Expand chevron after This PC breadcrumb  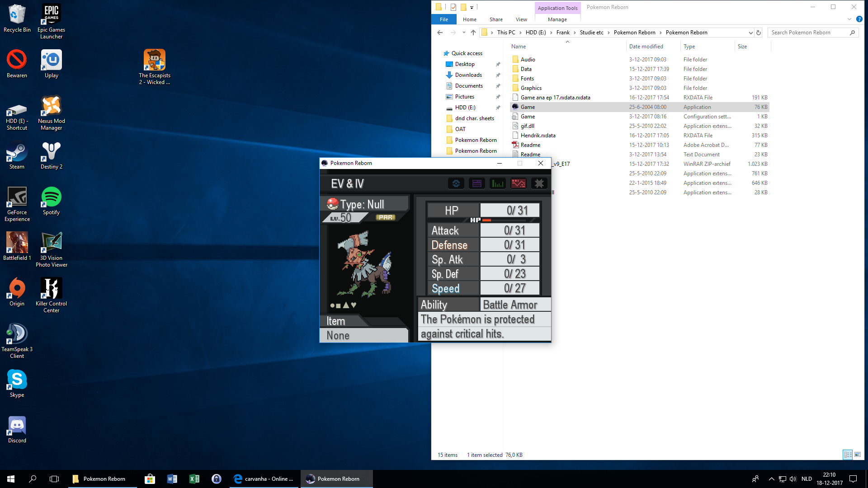[520, 33]
